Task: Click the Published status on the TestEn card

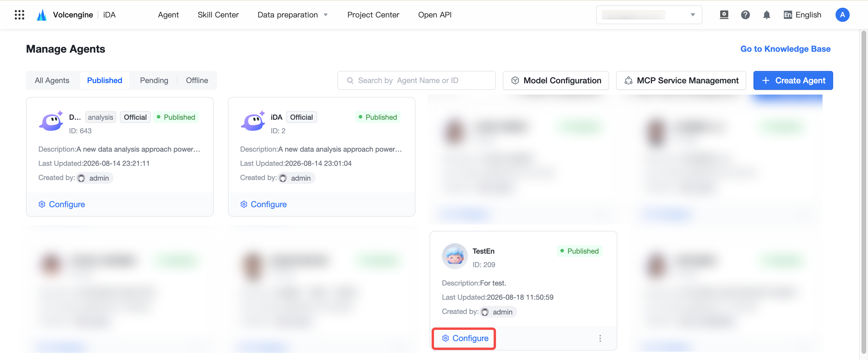Action: [579, 251]
